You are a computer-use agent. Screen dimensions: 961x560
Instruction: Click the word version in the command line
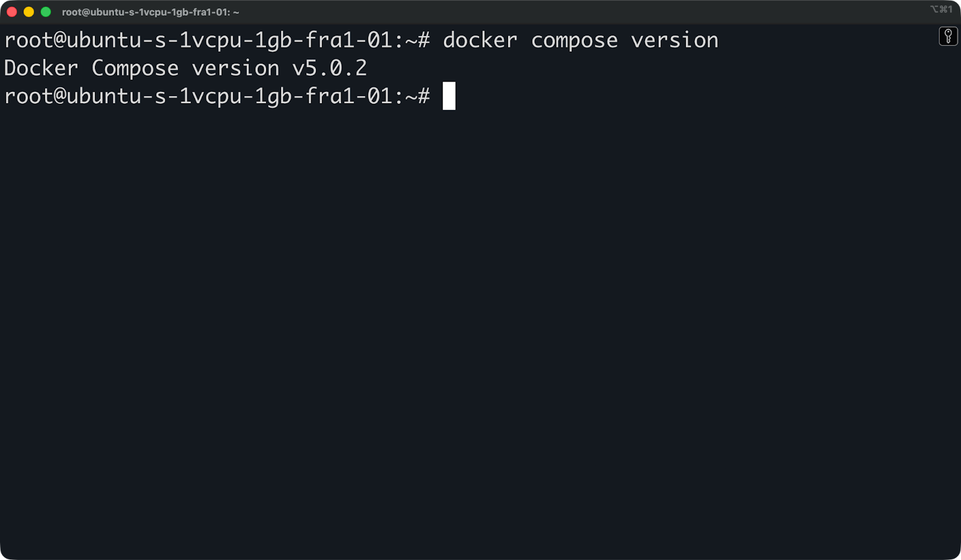(x=674, y=40)
